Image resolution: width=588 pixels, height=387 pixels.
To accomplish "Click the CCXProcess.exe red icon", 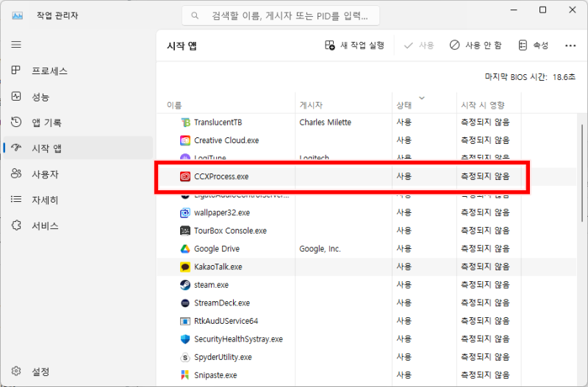I will [x=185, y=176].
